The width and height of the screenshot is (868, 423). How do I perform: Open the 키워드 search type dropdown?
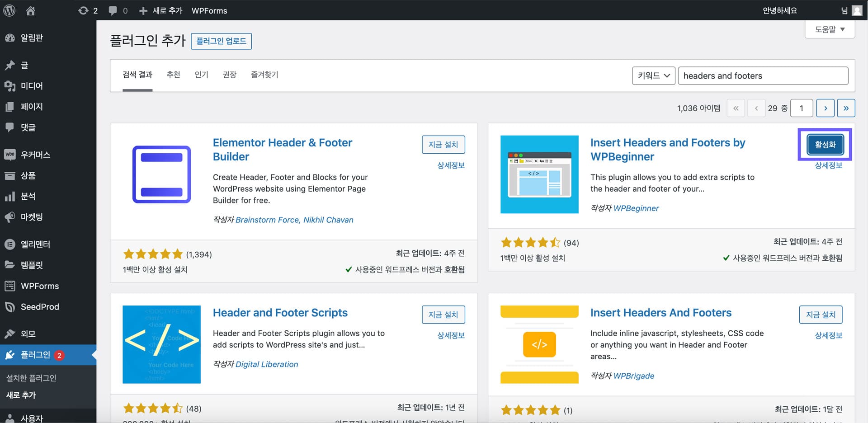(654, 75)
